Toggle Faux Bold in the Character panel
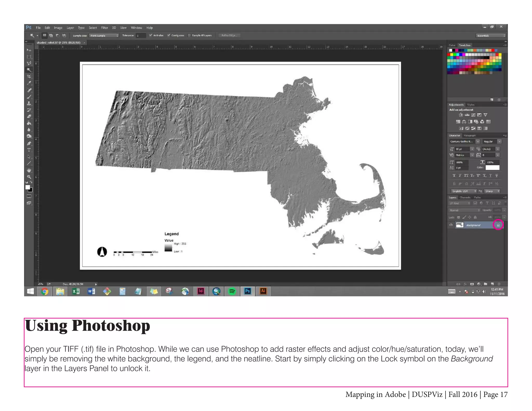Viewport: 532px width, 411px height. tap(454, 175)
